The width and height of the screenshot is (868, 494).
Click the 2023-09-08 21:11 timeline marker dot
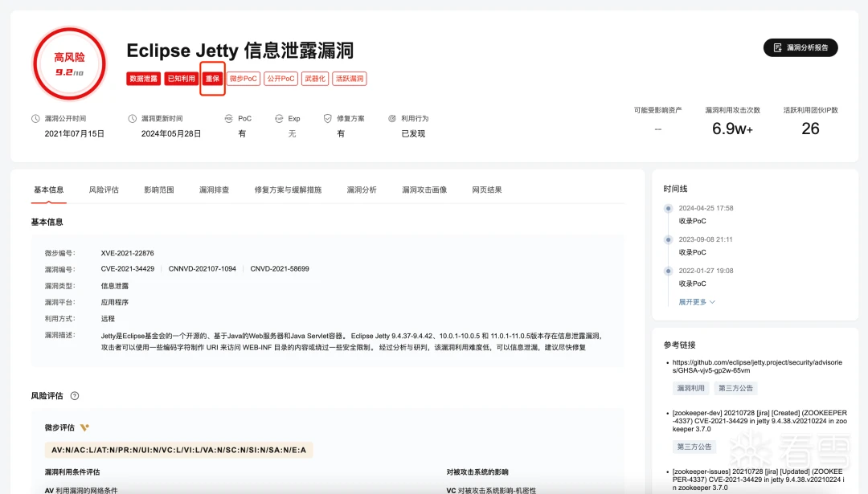(668, 239)
